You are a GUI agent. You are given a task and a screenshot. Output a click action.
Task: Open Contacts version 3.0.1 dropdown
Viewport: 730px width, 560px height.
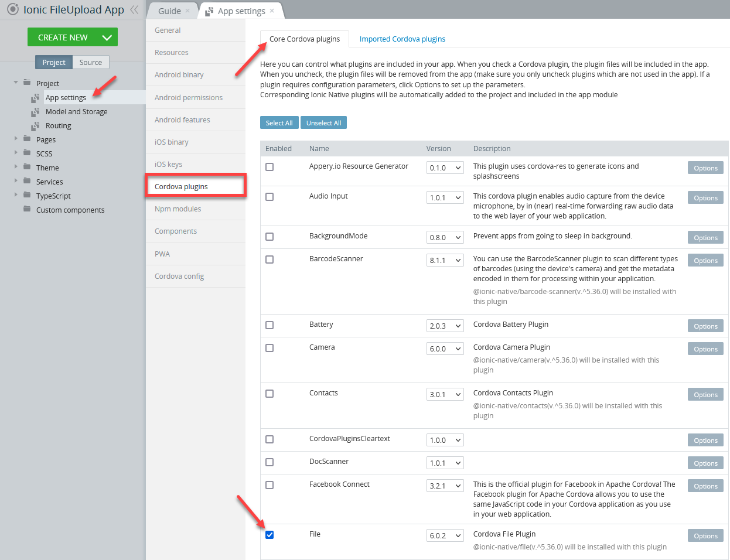coord(445,394)
